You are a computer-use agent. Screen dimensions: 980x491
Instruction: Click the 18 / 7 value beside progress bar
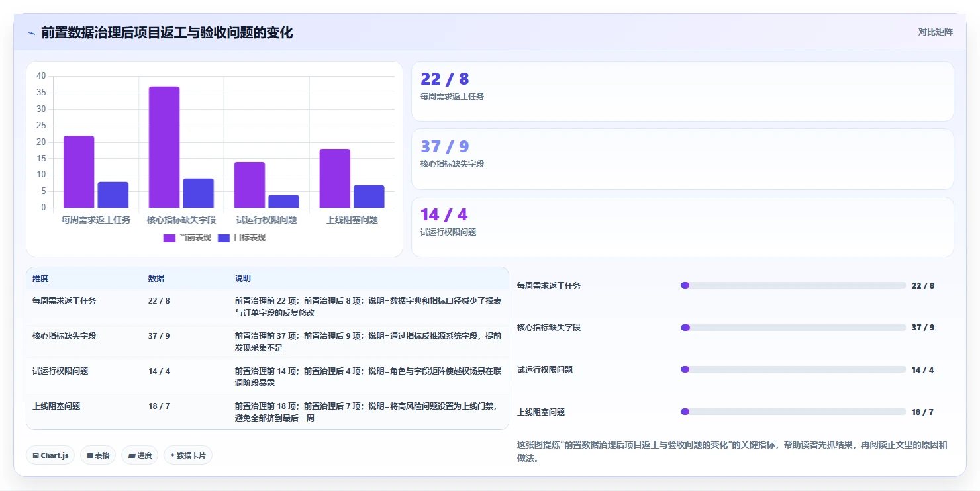(x=922, y=412)
